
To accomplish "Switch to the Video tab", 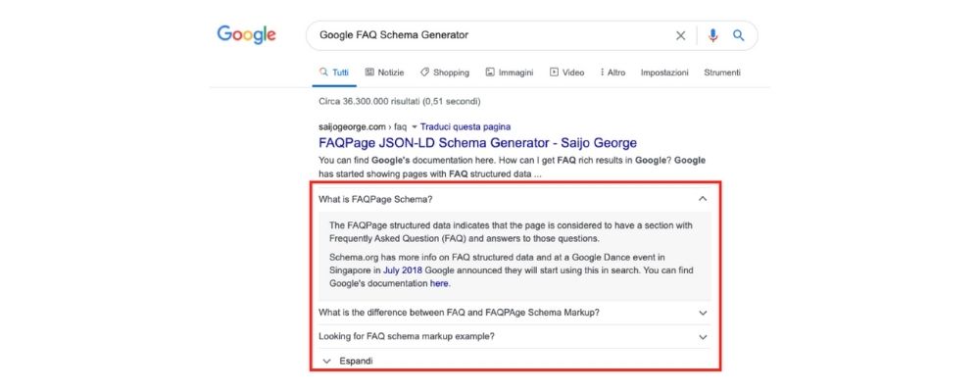I will (x=566, y=73).
